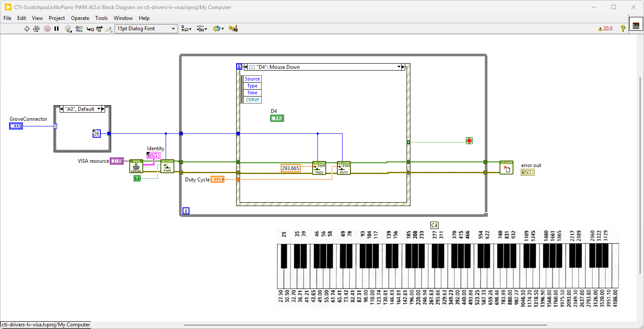Toggle Highlight Execution light bulb
This screenshot has height=329, width=644.
68,29
